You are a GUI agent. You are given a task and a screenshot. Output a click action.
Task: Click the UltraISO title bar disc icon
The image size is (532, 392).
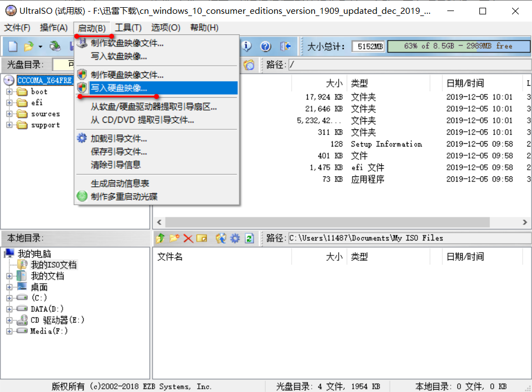11,11
